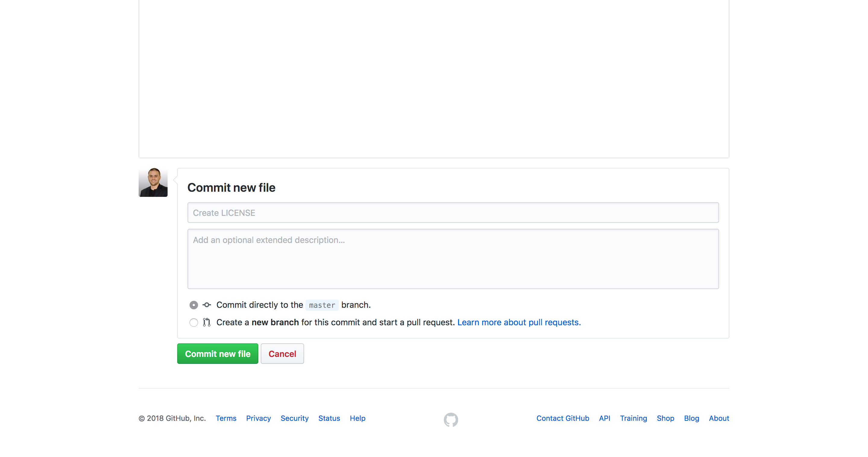
Task: Click the optional extended description textarea
Action: point(453,259)
